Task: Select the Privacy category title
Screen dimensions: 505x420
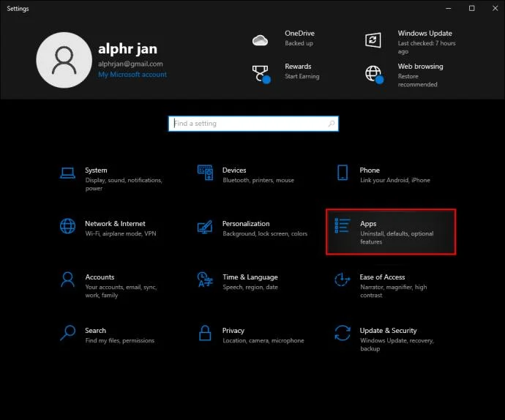Action: [233, 331]
